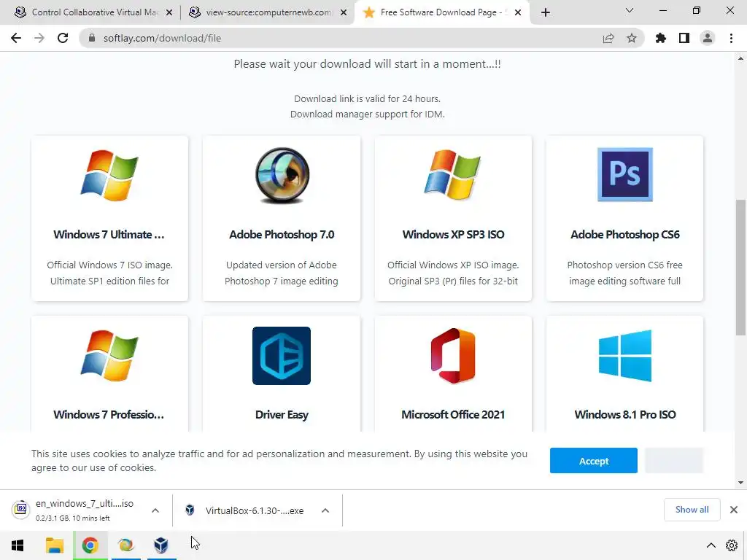This screenshot has height=560, width=747.
Task: Click the 'Download manager support for IDM.' text
Action: [x=368, y=114]
